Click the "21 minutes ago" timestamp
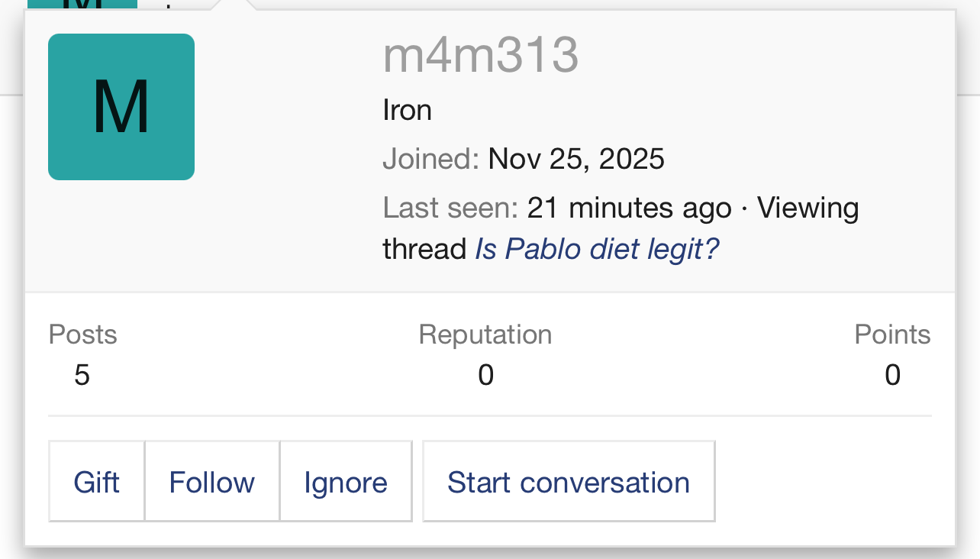This screenshot has height=559, width=980. pos(630,208)
